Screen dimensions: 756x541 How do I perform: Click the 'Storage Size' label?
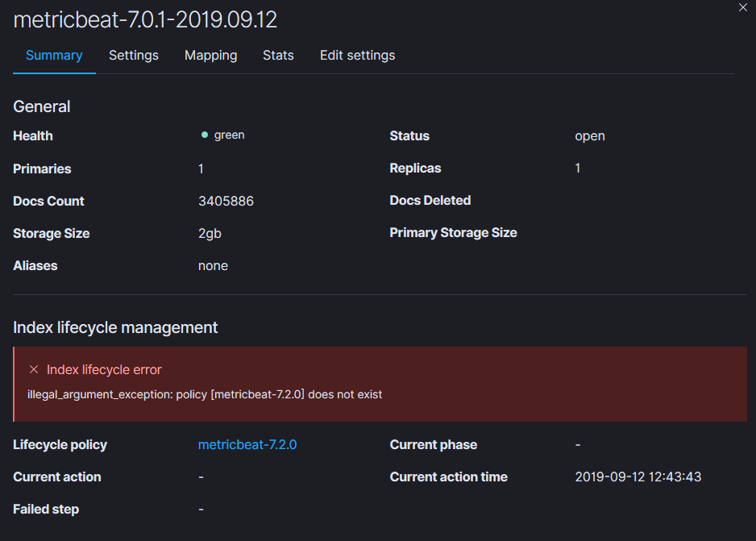(x=51, y=233)
